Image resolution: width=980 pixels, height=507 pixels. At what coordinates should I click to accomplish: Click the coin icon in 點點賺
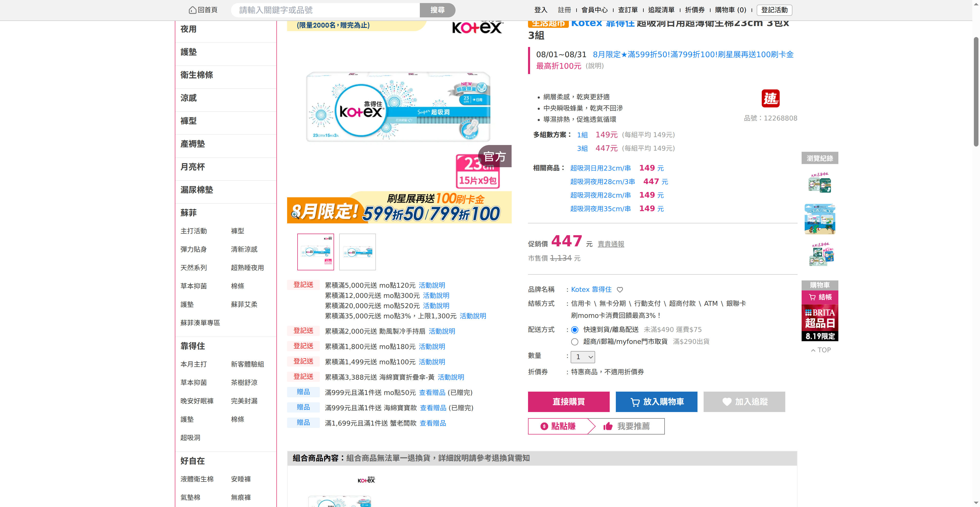pos(544,426)
